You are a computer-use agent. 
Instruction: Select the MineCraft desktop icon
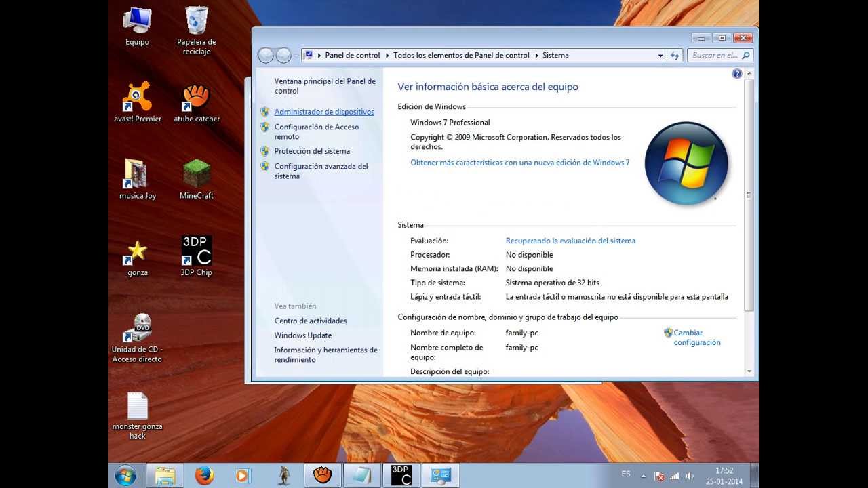(x=197, y=180)
